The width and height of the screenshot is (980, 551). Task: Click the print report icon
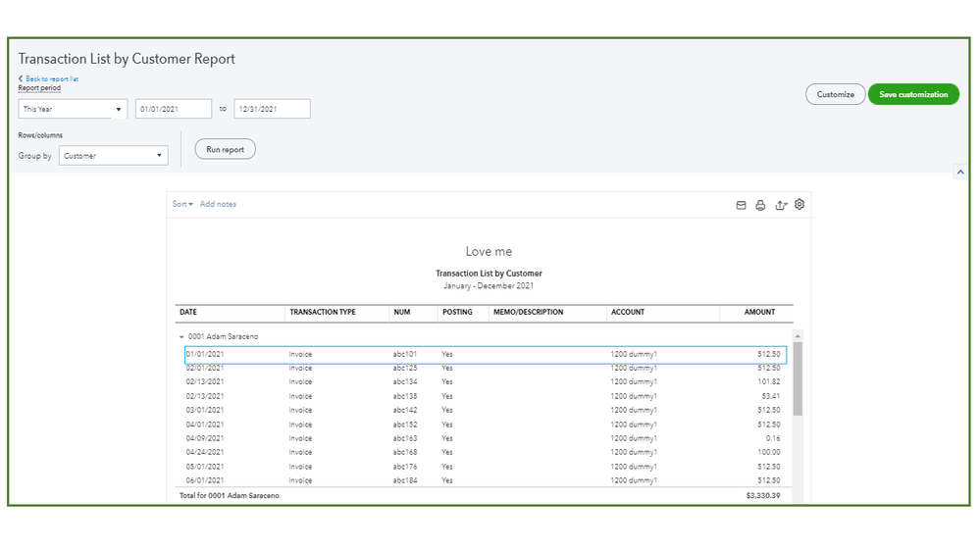pos(760,205)
